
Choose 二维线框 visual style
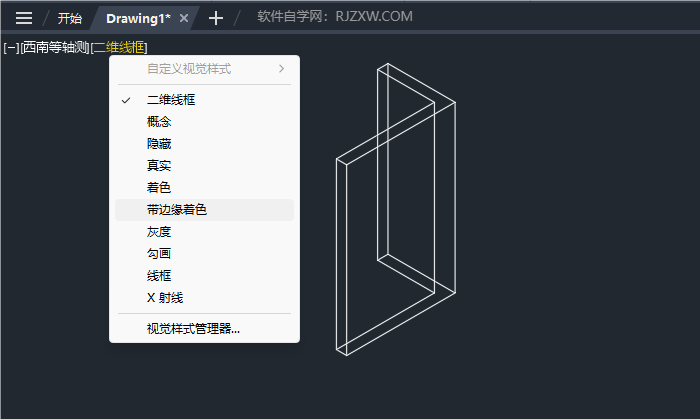pos(204,100)
